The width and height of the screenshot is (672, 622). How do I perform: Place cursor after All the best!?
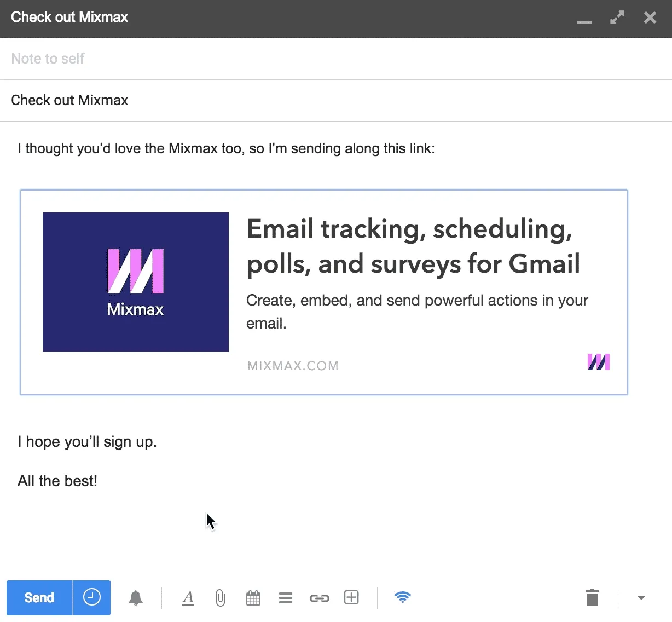(99, 481)
